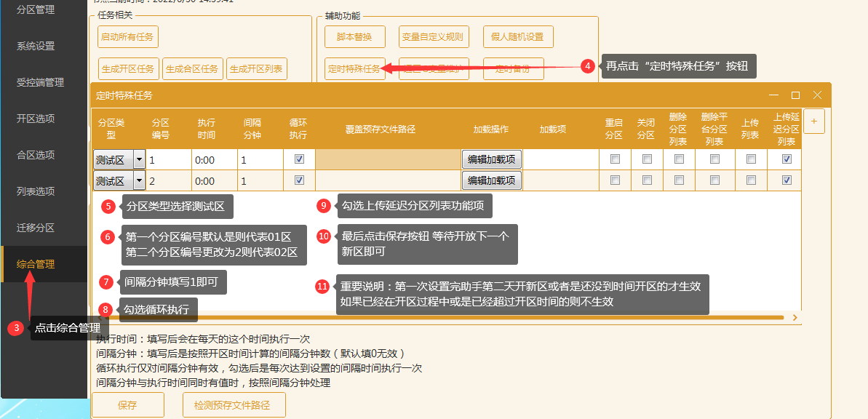Click 执行时间 field in second row
Screen dimensions: 868x419
[214, 181]
